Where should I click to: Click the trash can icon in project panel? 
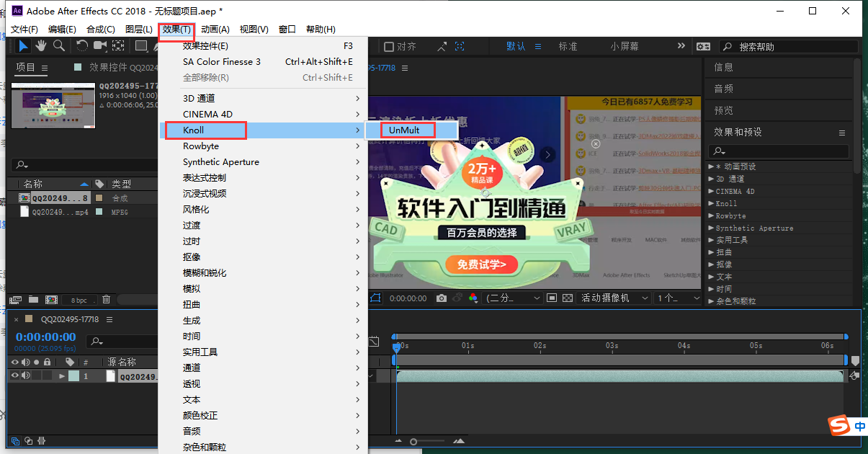pos(107,299)
